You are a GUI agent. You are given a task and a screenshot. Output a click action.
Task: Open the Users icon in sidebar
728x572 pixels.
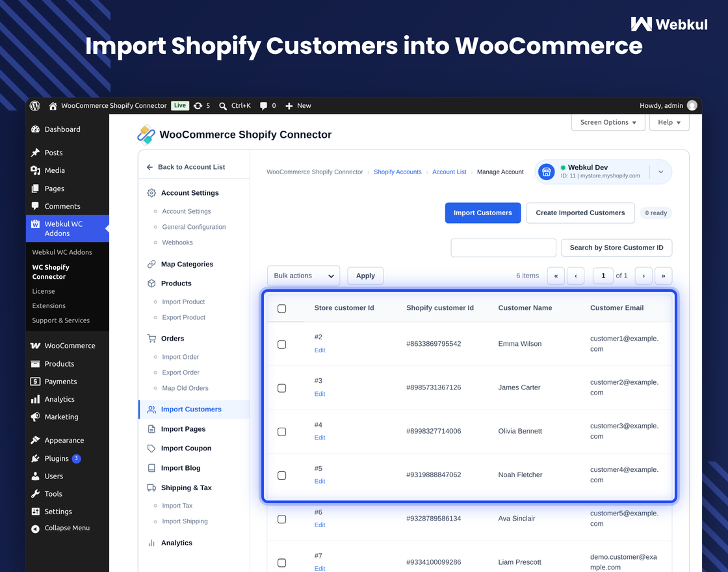click(35, 476)
